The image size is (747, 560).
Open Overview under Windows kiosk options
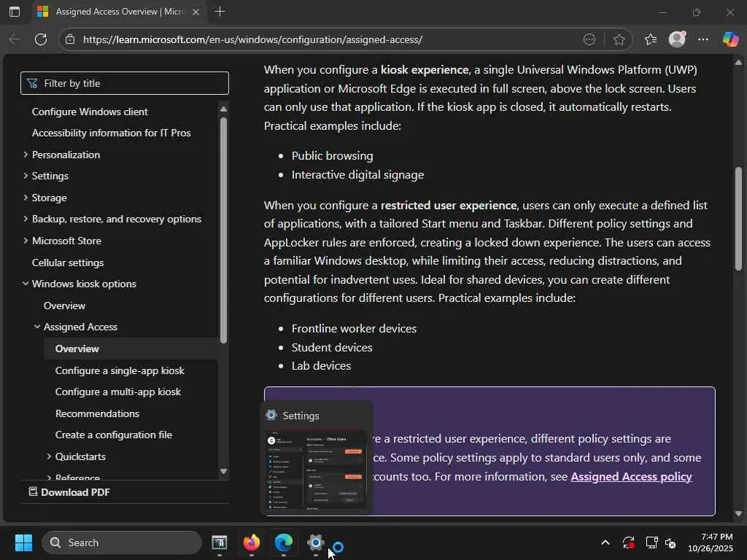pyautogui.click(x=64, y=306)
